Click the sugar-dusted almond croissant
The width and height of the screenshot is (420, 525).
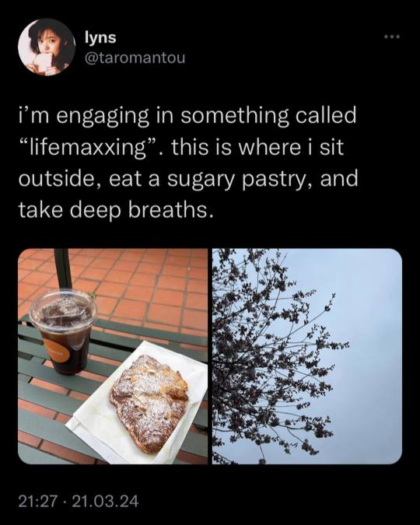click(149, 404)
